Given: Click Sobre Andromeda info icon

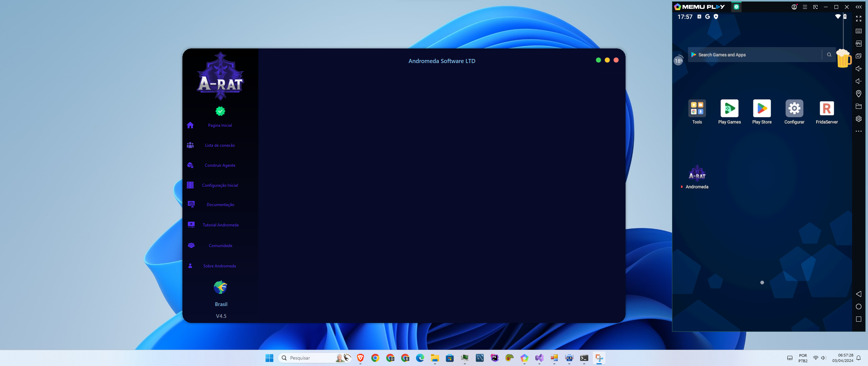Looking at the screenshot, I should [x=191, y=266].
